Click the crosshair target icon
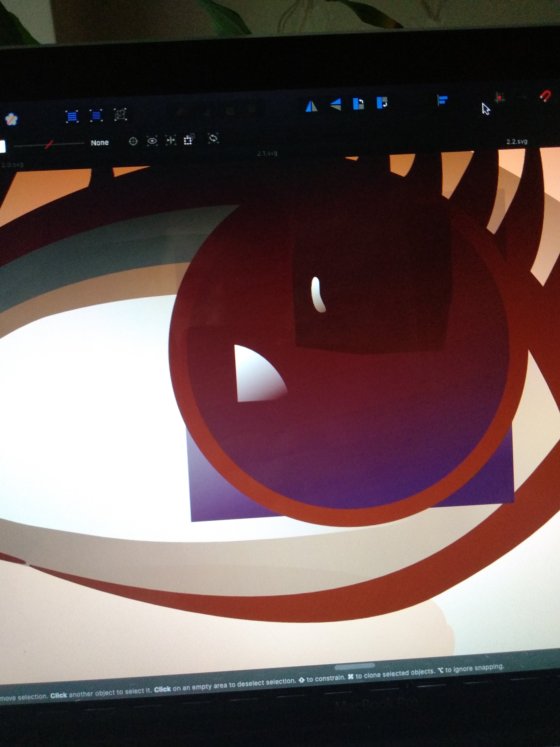This screenshot has height=747, width=560. [x=133, y=141]
